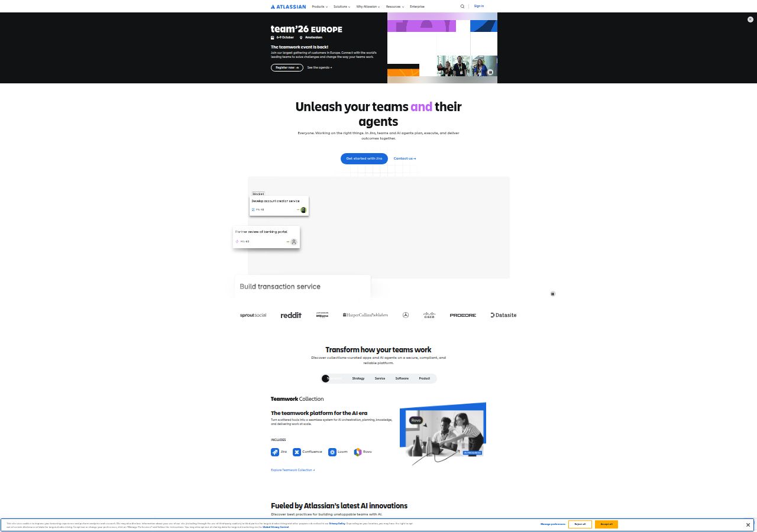The height and width of the screenshot is (532, 757).
Task: Pause the hero animation
Action: pyautogui.click(x=553, y=294)
